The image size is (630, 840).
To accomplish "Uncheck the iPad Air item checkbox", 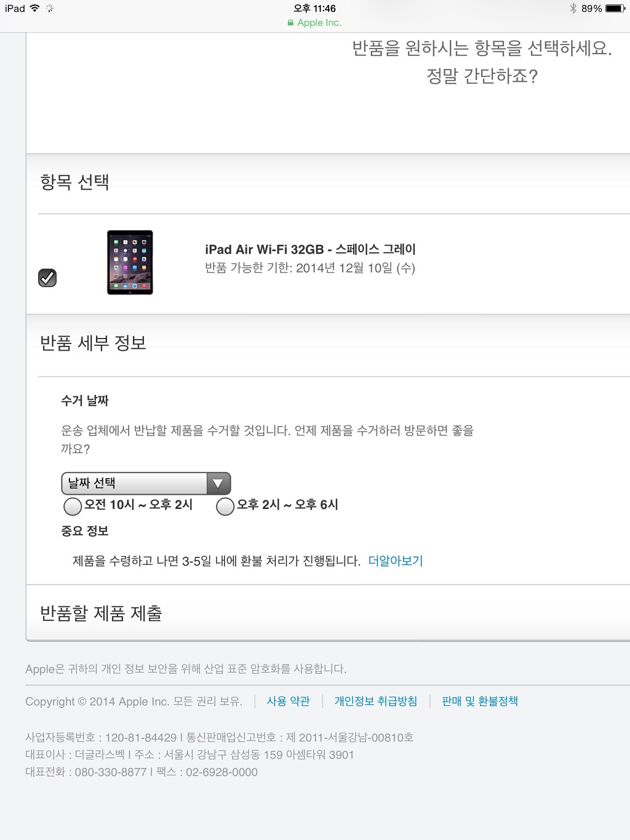I will click(x=47, y=278).
